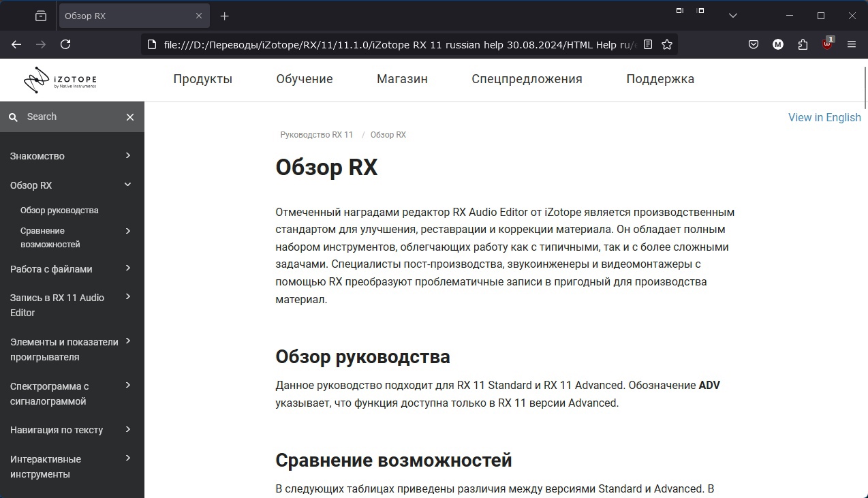868x498 pixels.
Task: Open the list all tabs dropdown arrow
Action: (733, 15)
